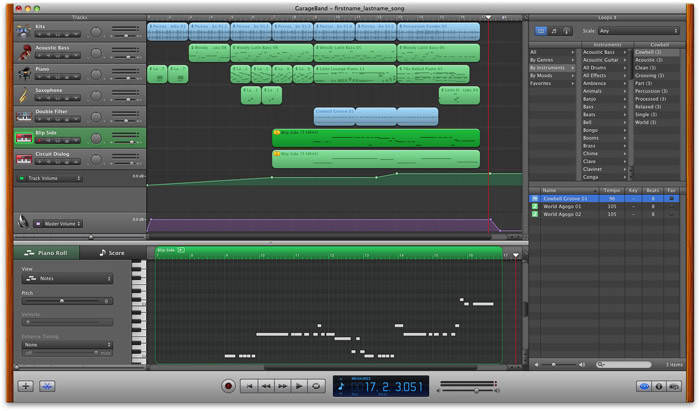Fast forward the playhead
The image size is (700, 411).
[x=283, y=386]
